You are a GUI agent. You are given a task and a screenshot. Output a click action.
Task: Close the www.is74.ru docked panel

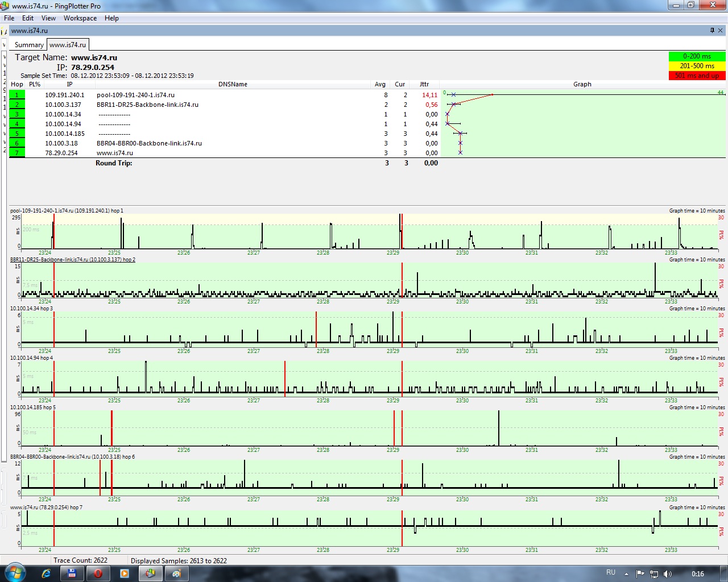click(x=721, y=31)
